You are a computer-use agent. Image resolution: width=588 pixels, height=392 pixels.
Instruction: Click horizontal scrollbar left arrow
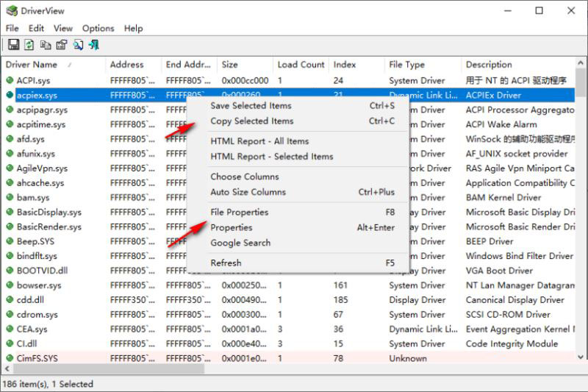tap(7, 368)
